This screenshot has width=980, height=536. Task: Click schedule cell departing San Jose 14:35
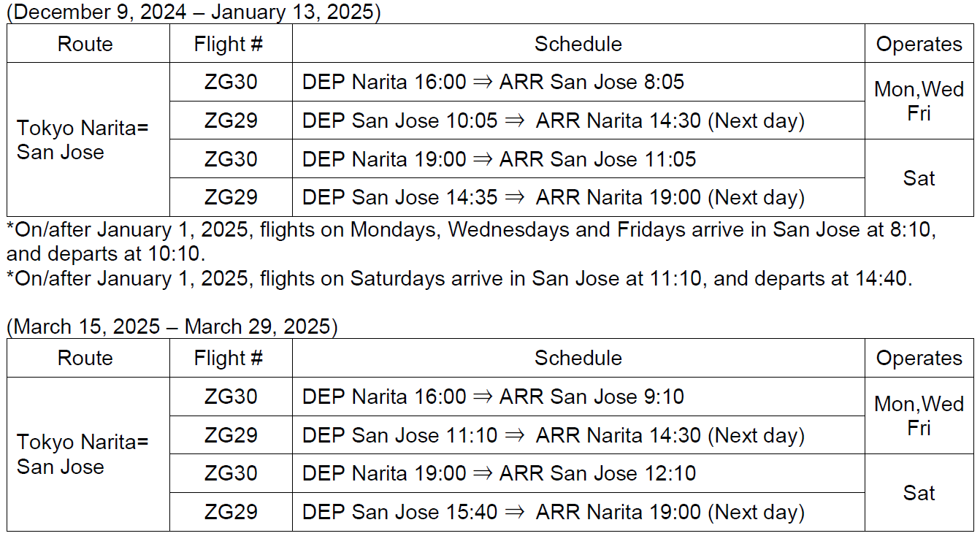553,197
